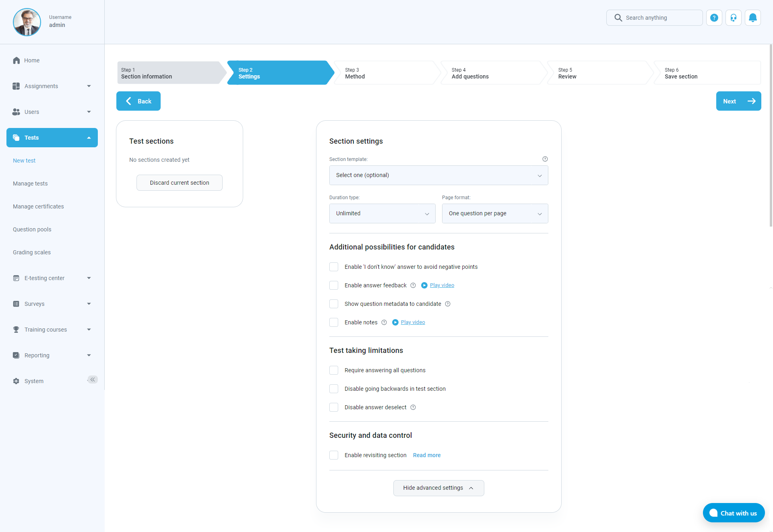Check Require answering all questions
Screen dimensions: 773x532
(x=334, y=370)
